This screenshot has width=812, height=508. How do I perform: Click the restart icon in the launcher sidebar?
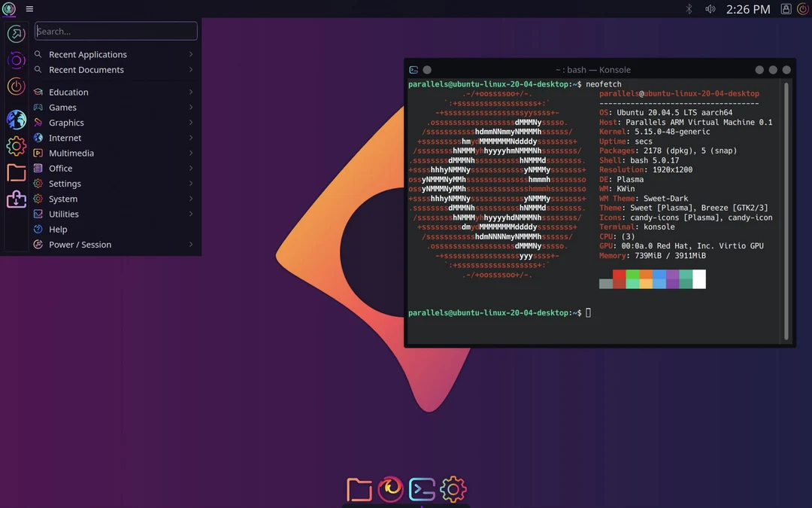click(15, 60)
